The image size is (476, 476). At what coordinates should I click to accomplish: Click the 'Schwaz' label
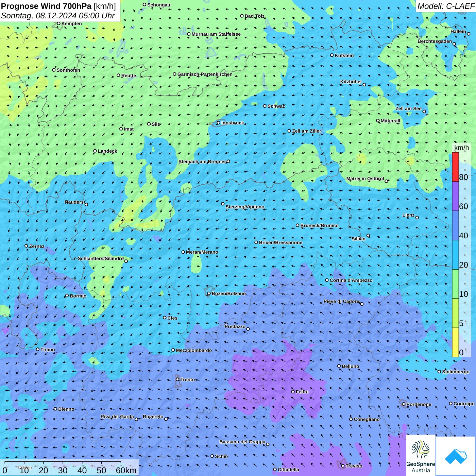coord(276,106)
